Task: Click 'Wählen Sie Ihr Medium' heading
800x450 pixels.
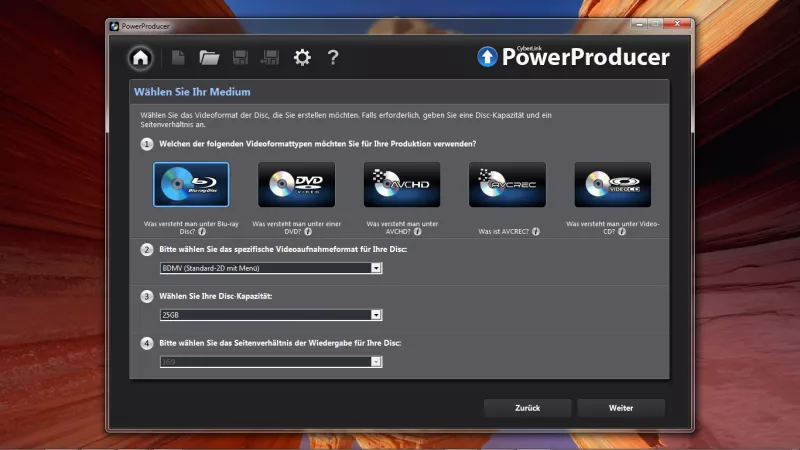Action: coord(192,92)
